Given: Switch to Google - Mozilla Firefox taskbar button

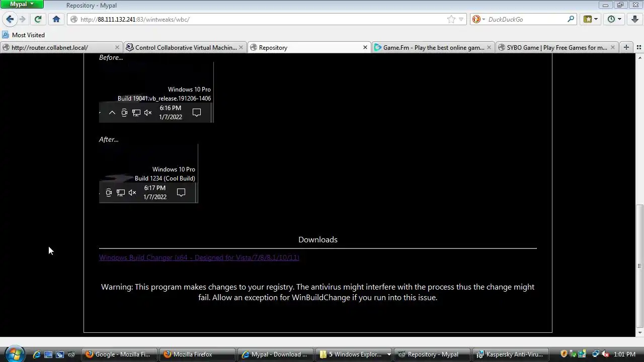Looking at the screenshot, I should (x=120, y=354).
